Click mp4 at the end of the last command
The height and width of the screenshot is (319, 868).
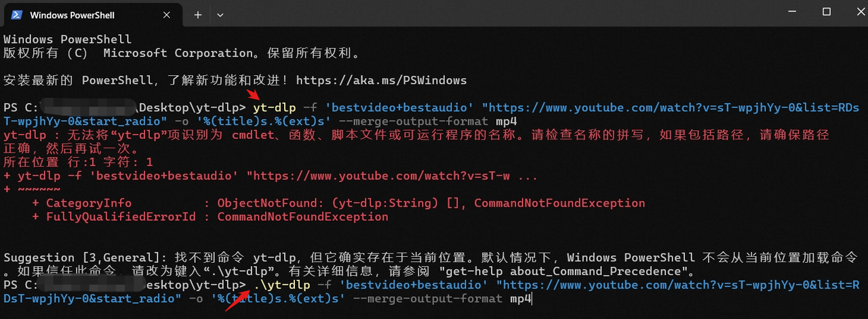pos(520,299)
